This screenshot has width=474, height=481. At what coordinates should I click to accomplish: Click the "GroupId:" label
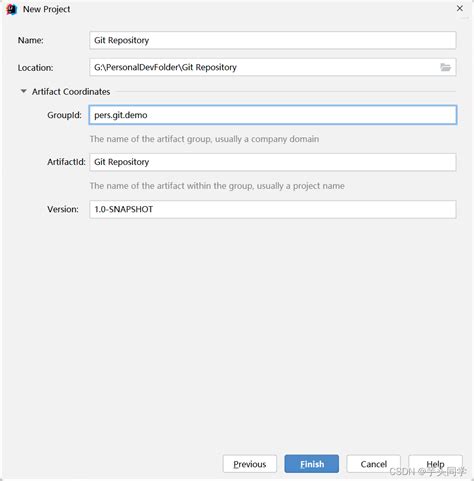tap(65, 115)
